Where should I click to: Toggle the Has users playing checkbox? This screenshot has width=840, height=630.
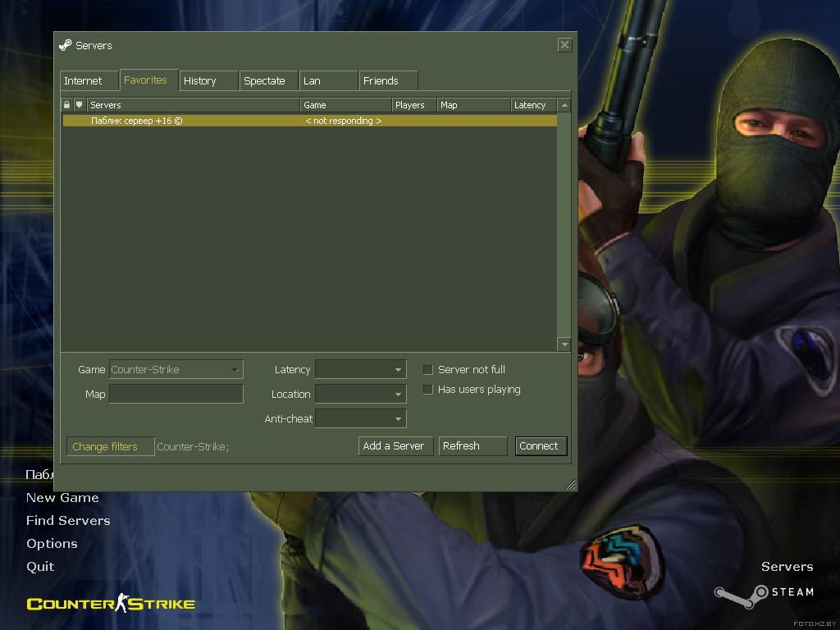(428, 390)
